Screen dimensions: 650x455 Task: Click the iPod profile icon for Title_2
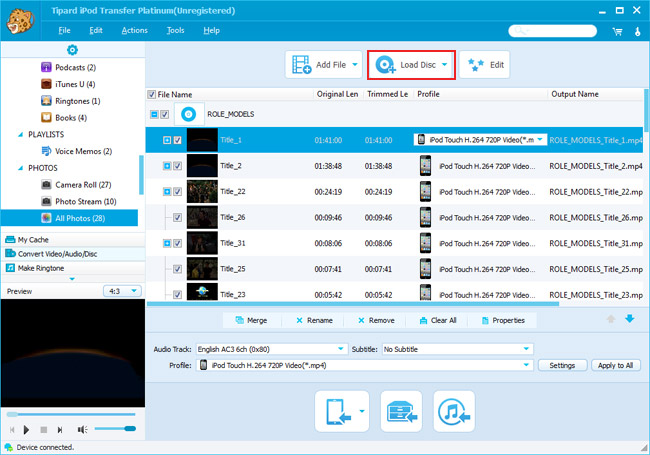pos(425,166)
